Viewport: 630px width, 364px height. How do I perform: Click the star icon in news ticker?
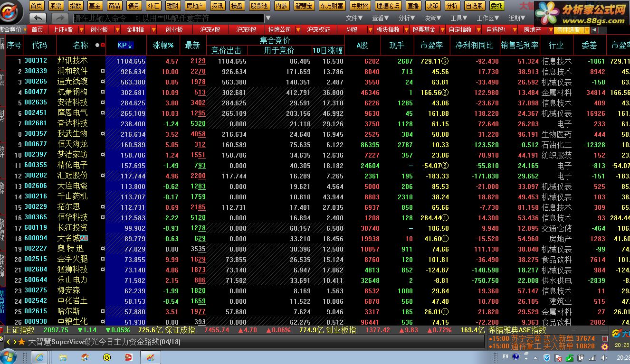(21, 342)
